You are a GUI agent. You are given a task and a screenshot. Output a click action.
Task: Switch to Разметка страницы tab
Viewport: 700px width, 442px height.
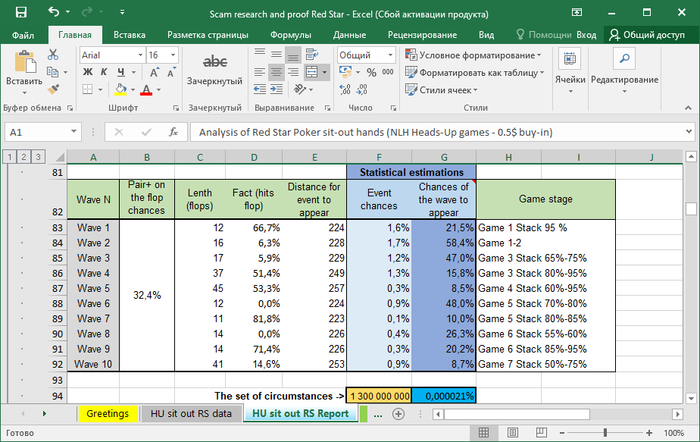pyautogui.click(x=208, y=35)
